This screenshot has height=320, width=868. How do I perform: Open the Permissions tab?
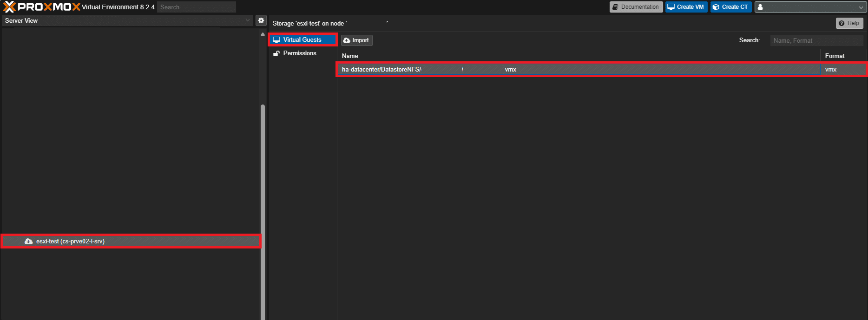(x=302, y=53)
